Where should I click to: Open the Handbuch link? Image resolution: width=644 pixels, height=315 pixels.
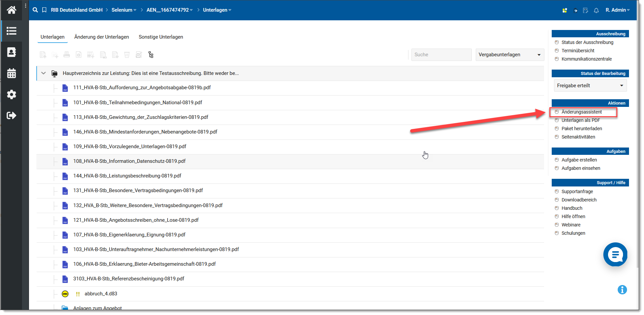coord(572,208)
